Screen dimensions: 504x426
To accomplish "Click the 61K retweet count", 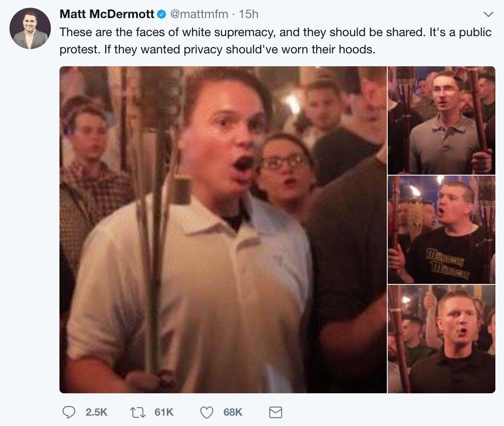I will [164, 412].
